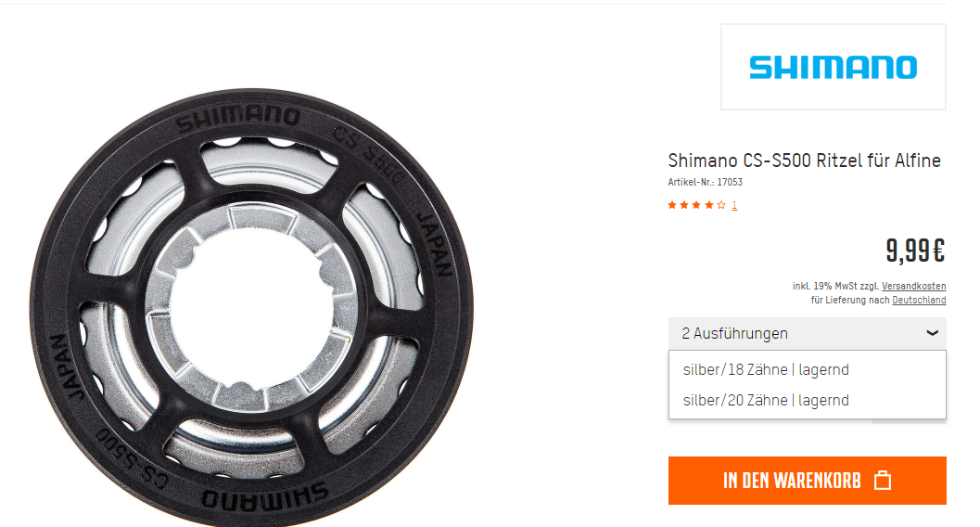The width and height of the screenshot is (980, 527).
Task: Click the product title 'Shimano CS-S500 Ritzel für Alfine'
Action: pos(805,161)
